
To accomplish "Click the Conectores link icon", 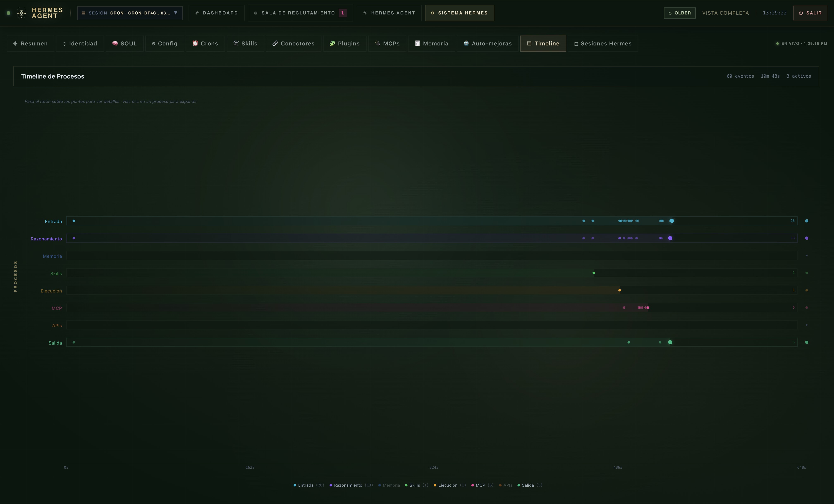I will click(x=275, y=43).
